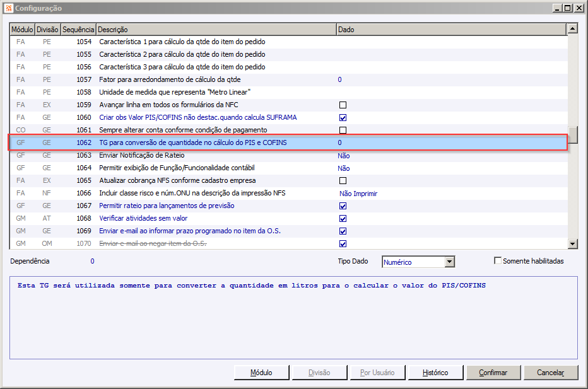Select Incluir classe risco e núm.ONU row

pyautogui.click(x=288, y=193)
